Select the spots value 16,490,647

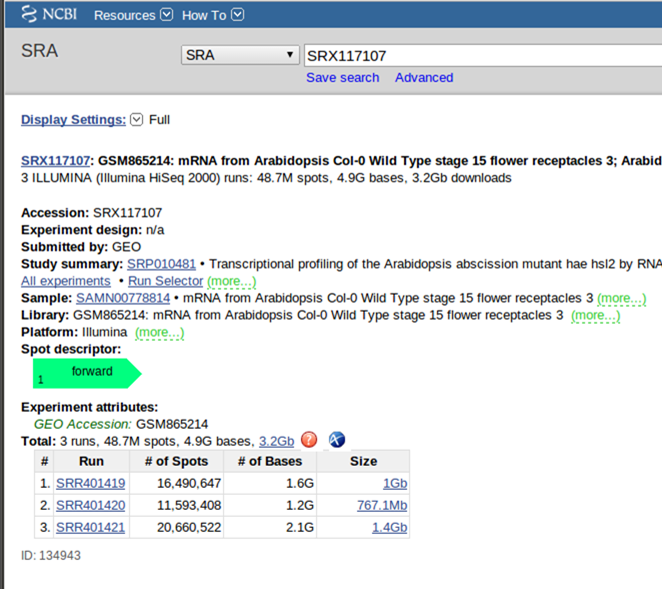(189, 483)
